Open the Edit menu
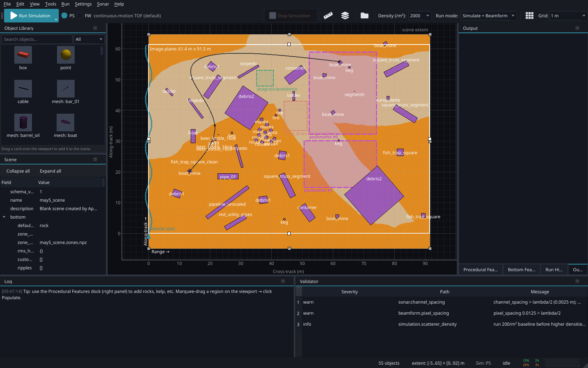 pos(20,4)
